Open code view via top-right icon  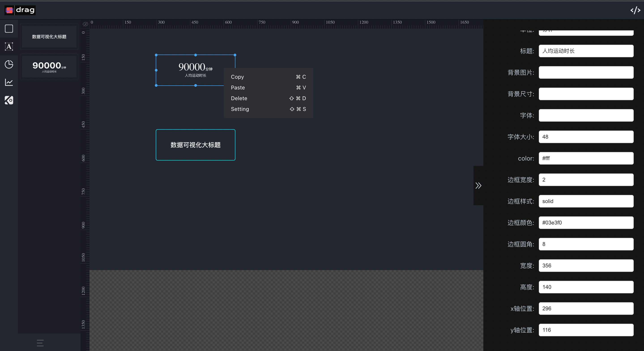[x=635, y=10]
